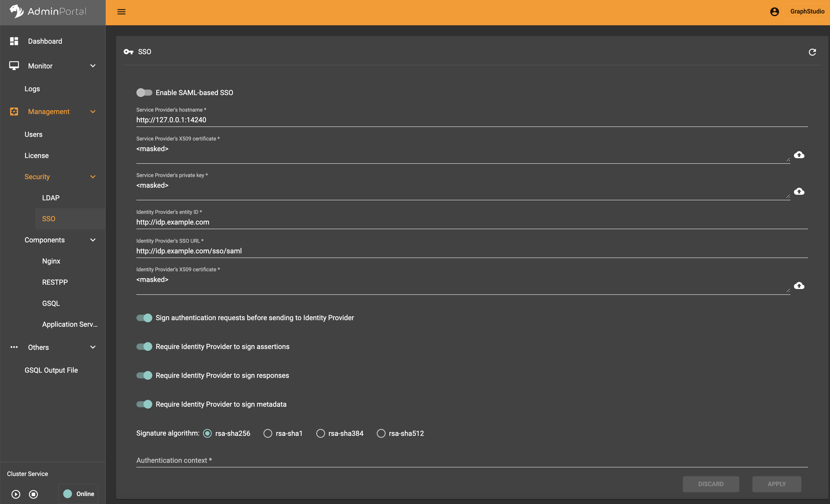
Task: Go to the Dashboard page
Action: 45,41
